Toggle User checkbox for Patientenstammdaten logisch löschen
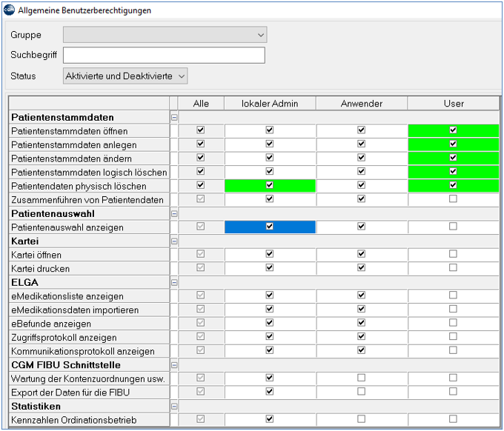Screen dimensions: 504x431 click(453, 172)
